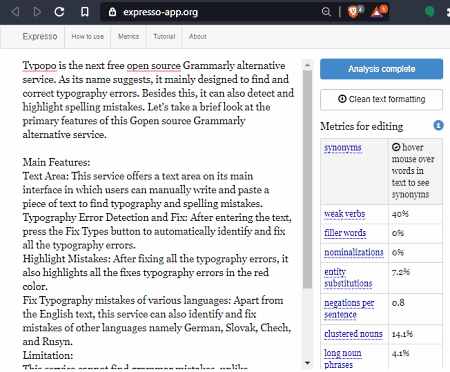The width and height of the screenshot is (450, 372).
Task: Click the underlined phrase open source
Action: coord(154,66)
